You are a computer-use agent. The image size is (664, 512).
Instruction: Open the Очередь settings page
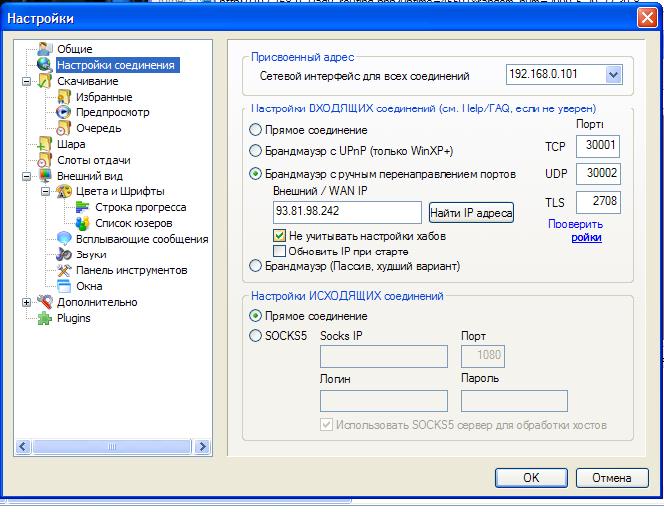point(98,128)
